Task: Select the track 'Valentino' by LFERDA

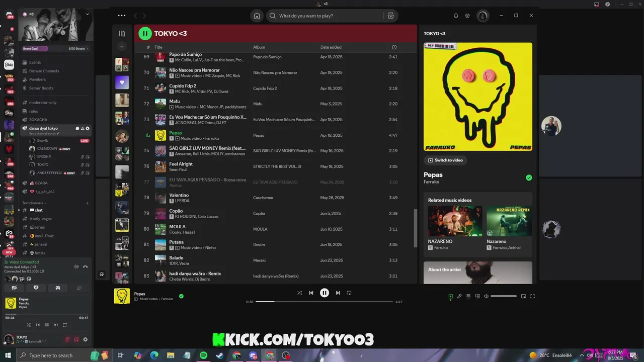Action: click(276, 198)
